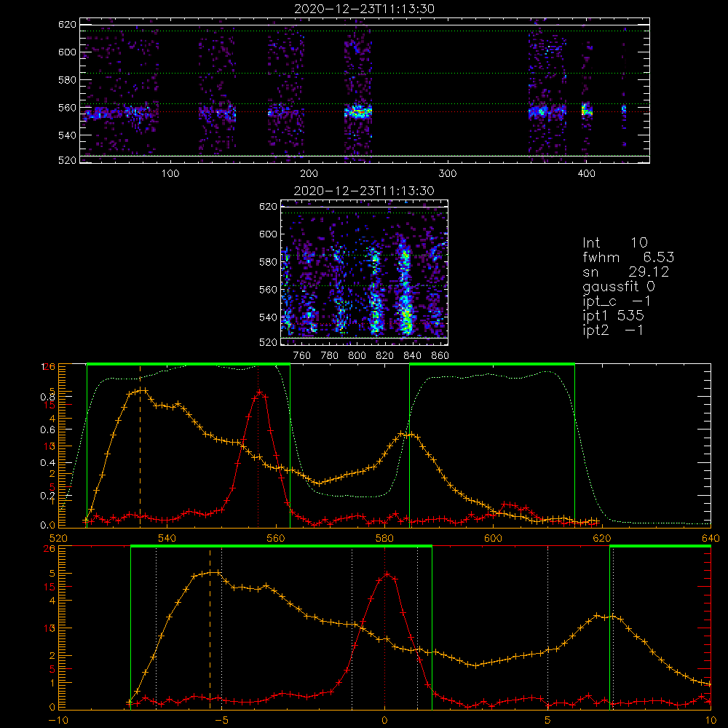This screenshot has height=728, width=728.
Task: Click the green vertical boundary line at 585
Action: [x=409, y=446]
